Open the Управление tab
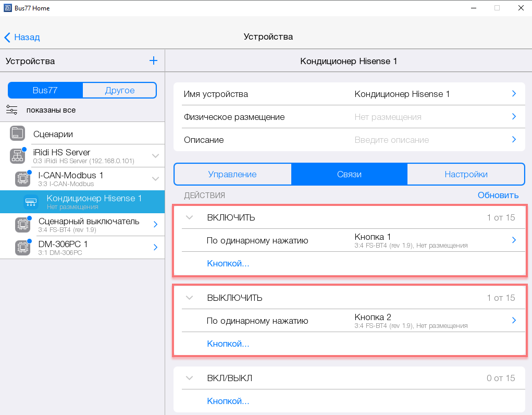Image resolution: width=532 pixels, height=415 pixels. pos(232,174)
